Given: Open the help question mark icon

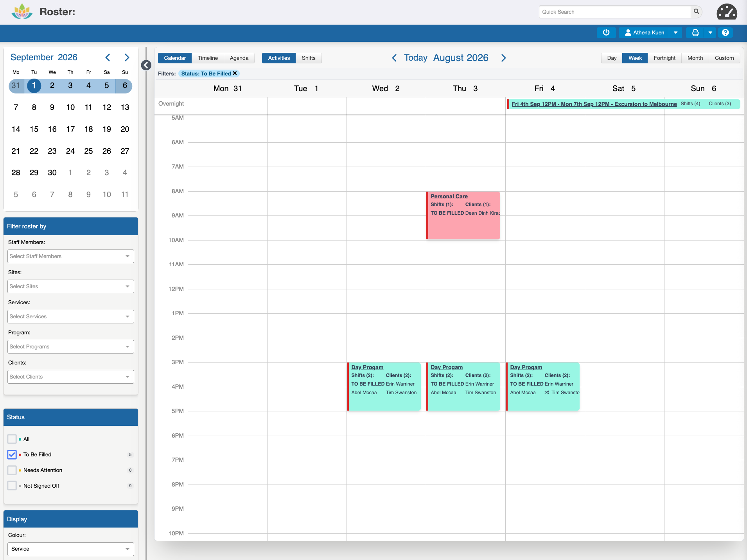Looking at the screenshot, I should (725, 32).
